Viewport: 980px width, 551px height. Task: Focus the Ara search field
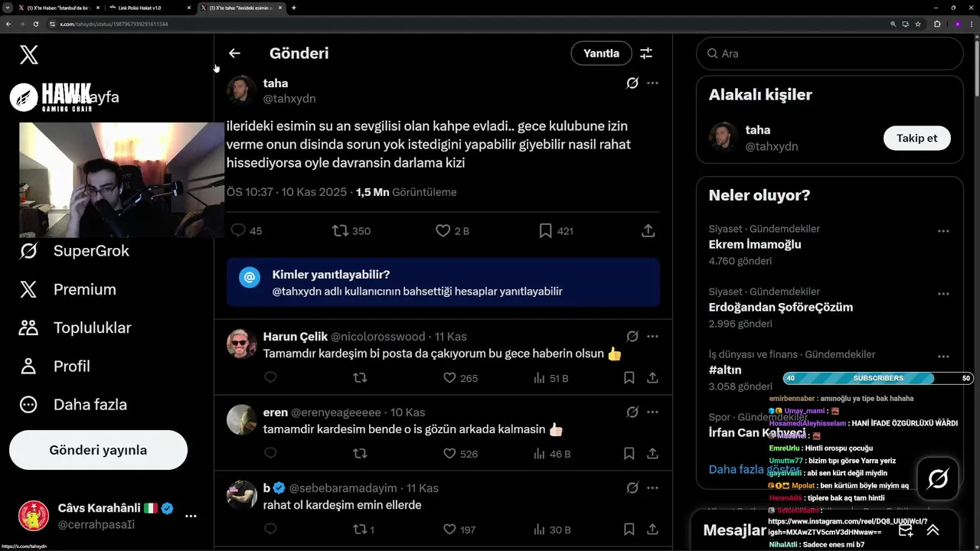click(829, 54)
